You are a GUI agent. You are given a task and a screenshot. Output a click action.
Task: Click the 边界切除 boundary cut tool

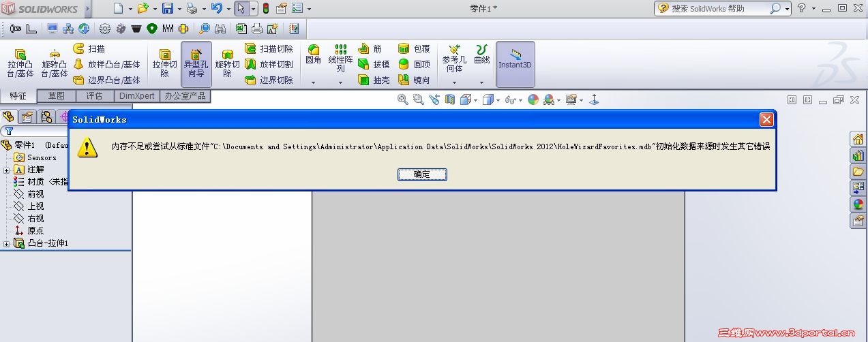click(269, 80)
